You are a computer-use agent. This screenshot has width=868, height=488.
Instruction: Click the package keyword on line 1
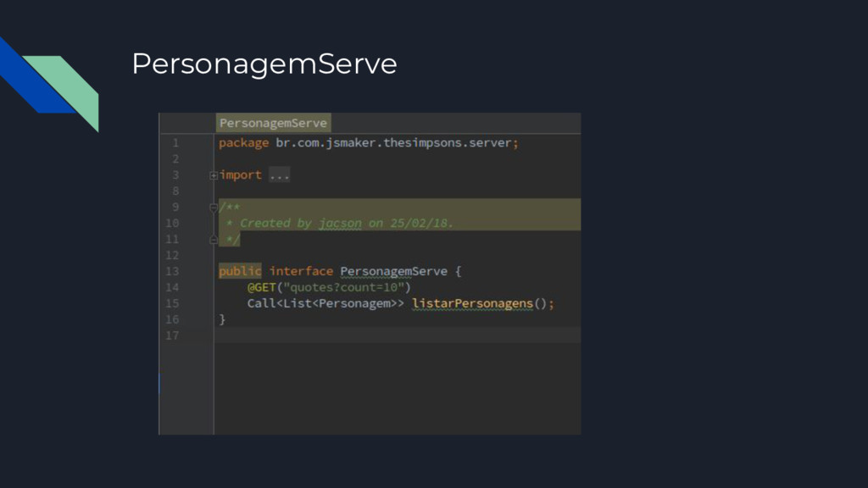click(243, 142)
